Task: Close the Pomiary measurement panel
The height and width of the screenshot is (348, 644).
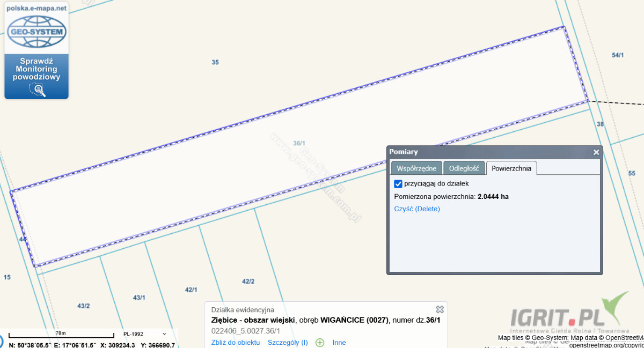Action: point(596,152)
